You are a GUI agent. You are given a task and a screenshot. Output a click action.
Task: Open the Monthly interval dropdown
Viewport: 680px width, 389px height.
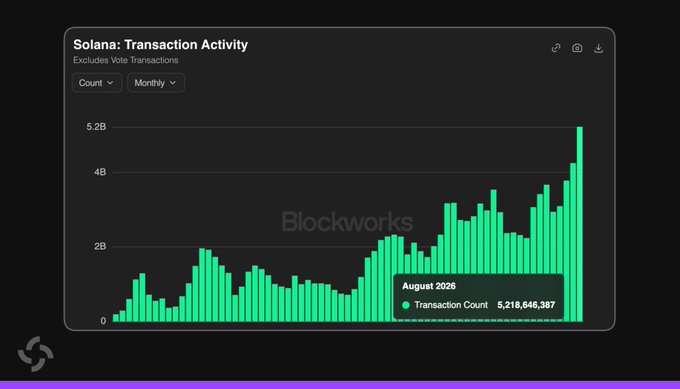tap(156, 83)
